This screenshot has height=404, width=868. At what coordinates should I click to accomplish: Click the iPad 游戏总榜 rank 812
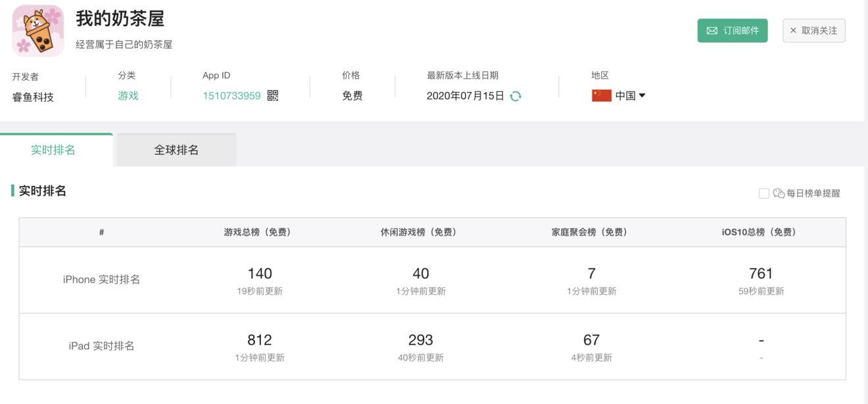click(260, 340)
